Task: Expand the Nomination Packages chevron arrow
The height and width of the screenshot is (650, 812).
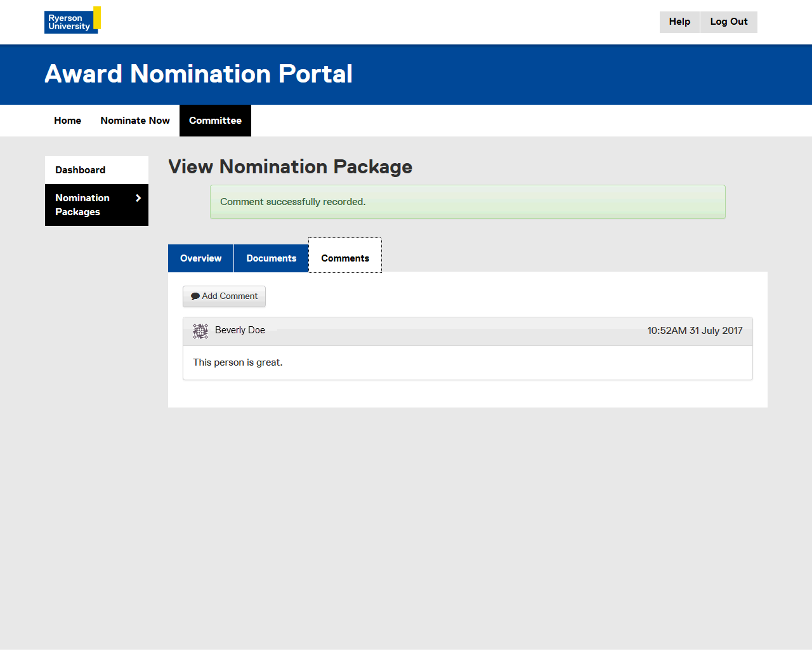Action: (138, 198)
